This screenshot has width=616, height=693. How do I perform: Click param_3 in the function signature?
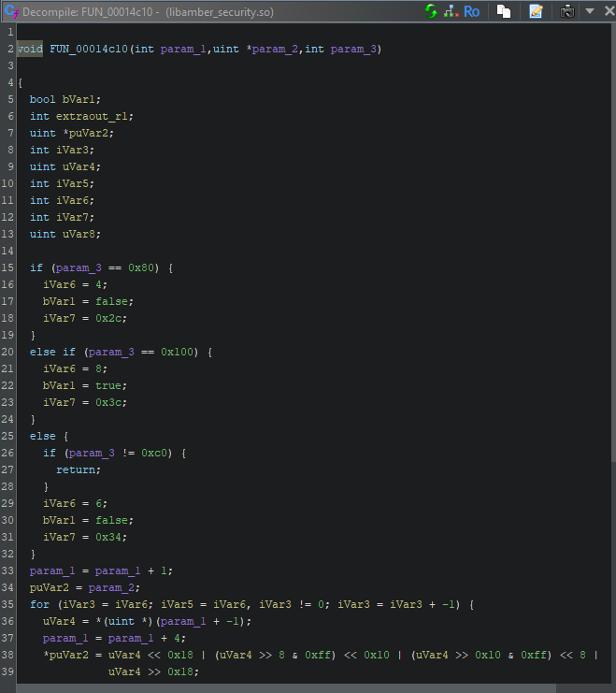click(353, 49)
